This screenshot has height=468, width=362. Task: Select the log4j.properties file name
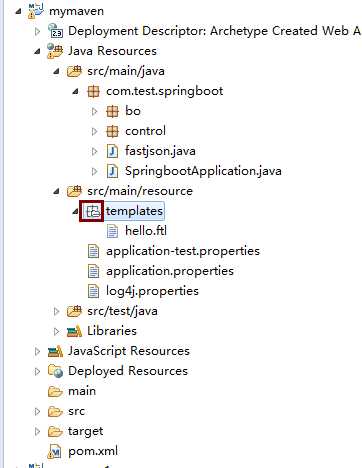pos(152,291)
